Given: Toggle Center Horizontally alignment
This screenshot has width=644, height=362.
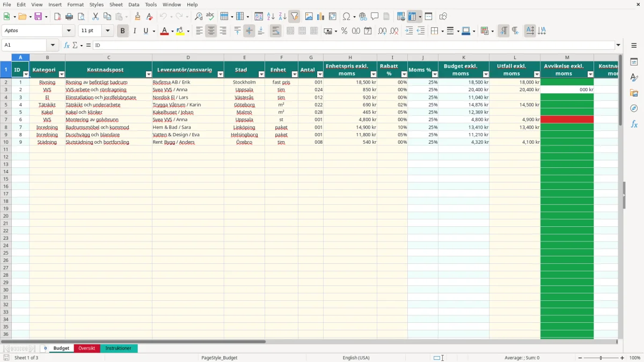Looking at the screenshot, I should 211,31.
